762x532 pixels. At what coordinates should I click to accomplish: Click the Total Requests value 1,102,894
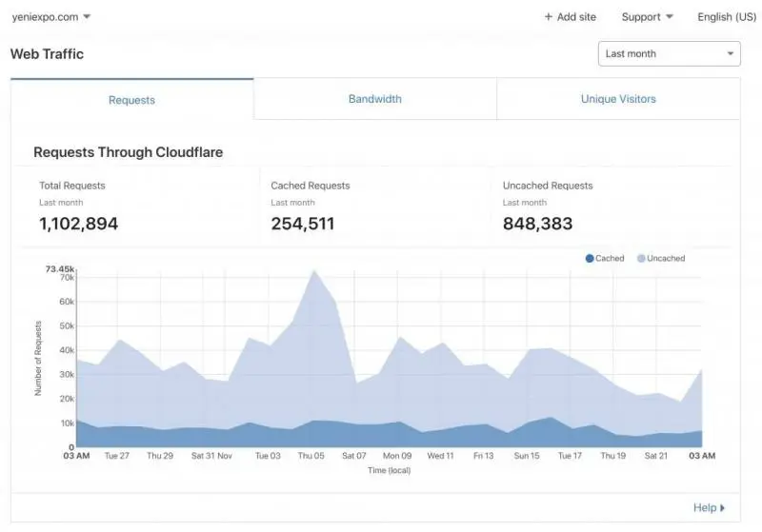click(x=79, y=224)
